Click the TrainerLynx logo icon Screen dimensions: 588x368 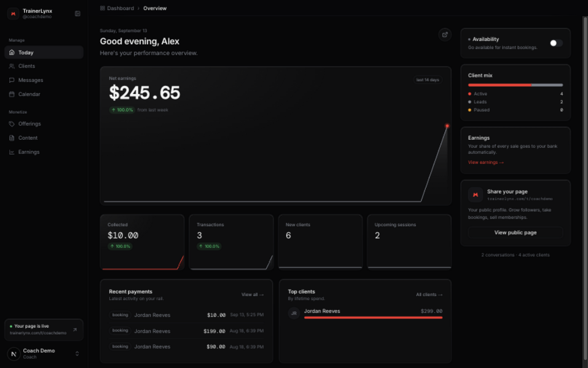[13, 14]
